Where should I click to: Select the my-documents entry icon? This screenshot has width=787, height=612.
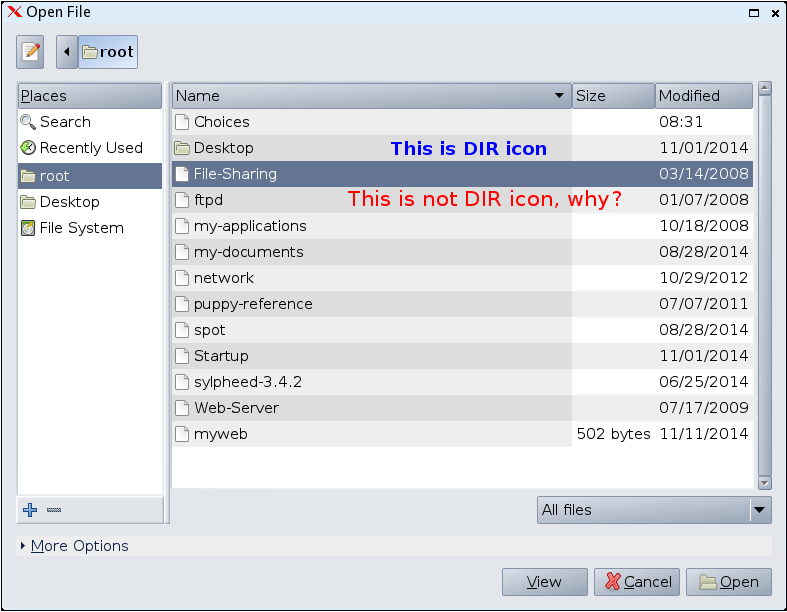tap(182, 252)
